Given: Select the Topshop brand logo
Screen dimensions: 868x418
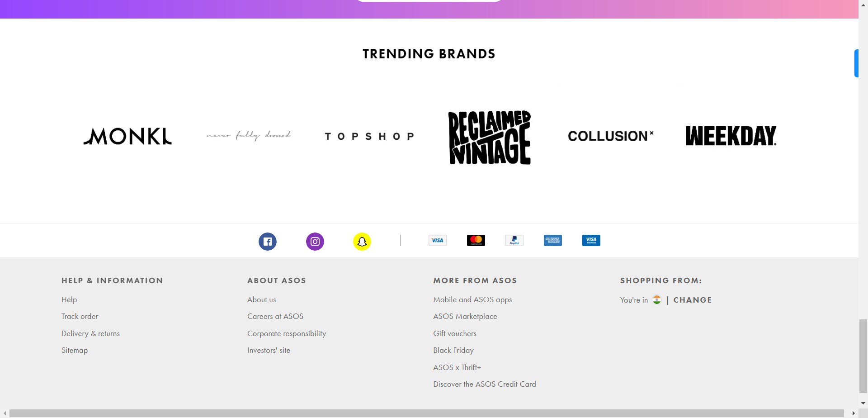Looking at the screenshot, I should (369, 136).
